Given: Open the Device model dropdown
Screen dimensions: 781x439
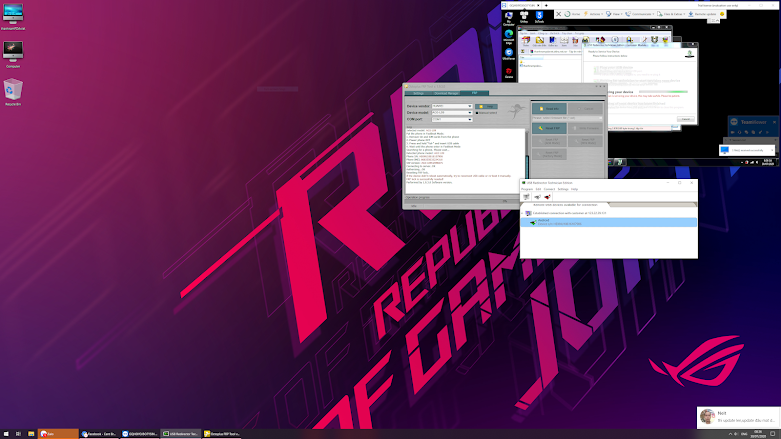Looking at the screenshot, I should (x=452, y=113).
